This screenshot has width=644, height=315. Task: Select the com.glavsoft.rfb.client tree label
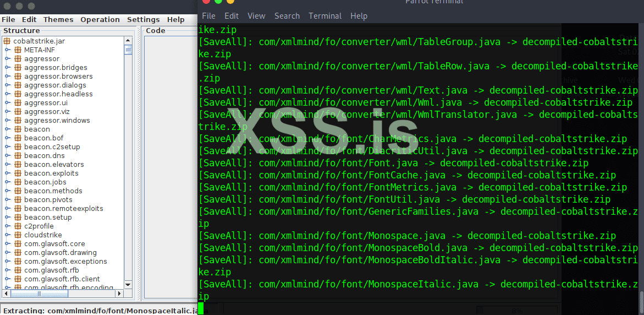[62, 279]
